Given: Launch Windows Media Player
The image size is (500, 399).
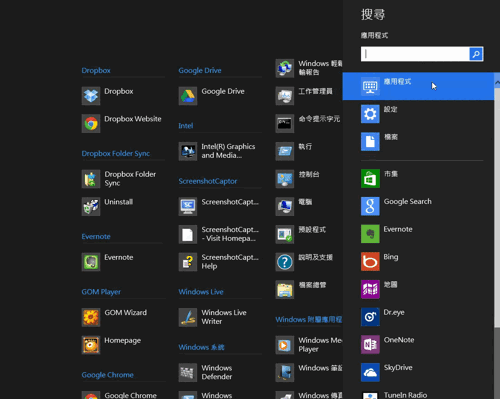Looking at the screenshot, I should 309,345.
